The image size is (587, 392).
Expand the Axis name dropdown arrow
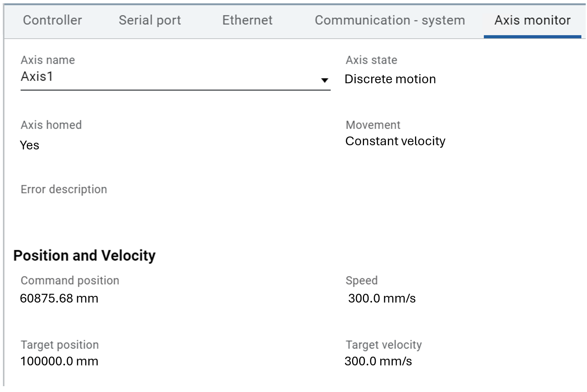click(325, 80)
